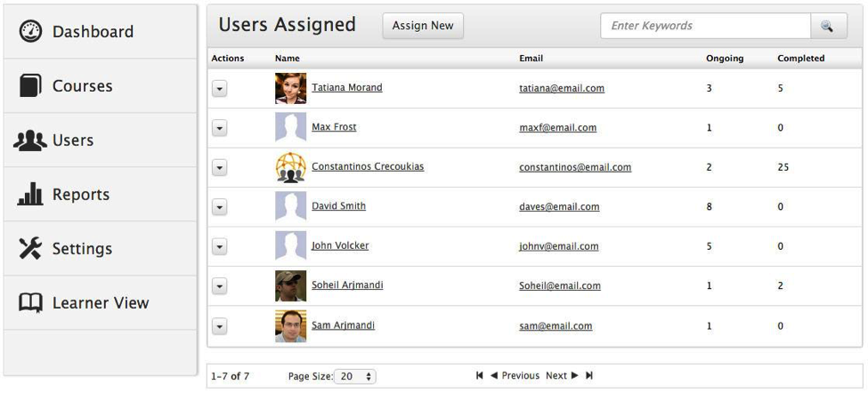Click the Enter Keywords search field
This screenshot has height=393, width=868.
(x=705, y=26)
